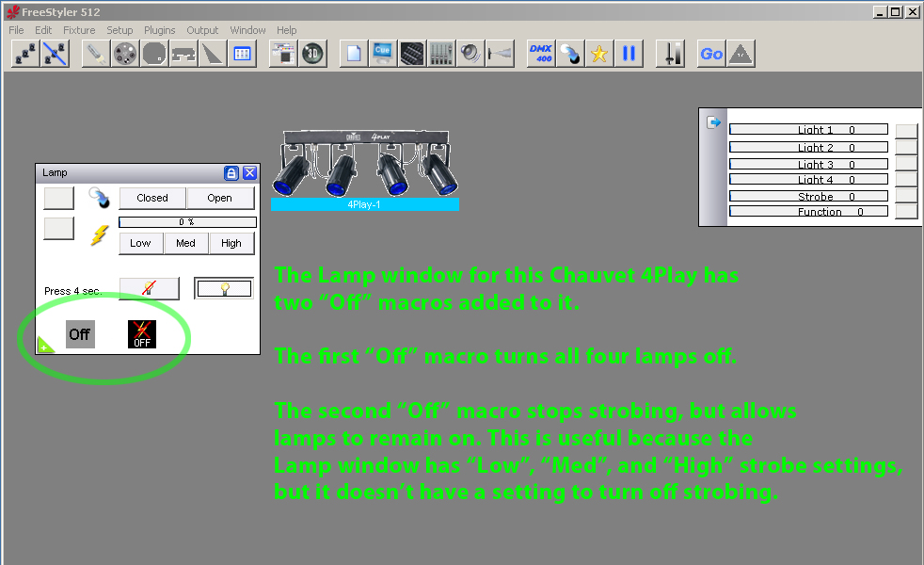Toggle the Lamp window lock icon

tap(231, 173)
